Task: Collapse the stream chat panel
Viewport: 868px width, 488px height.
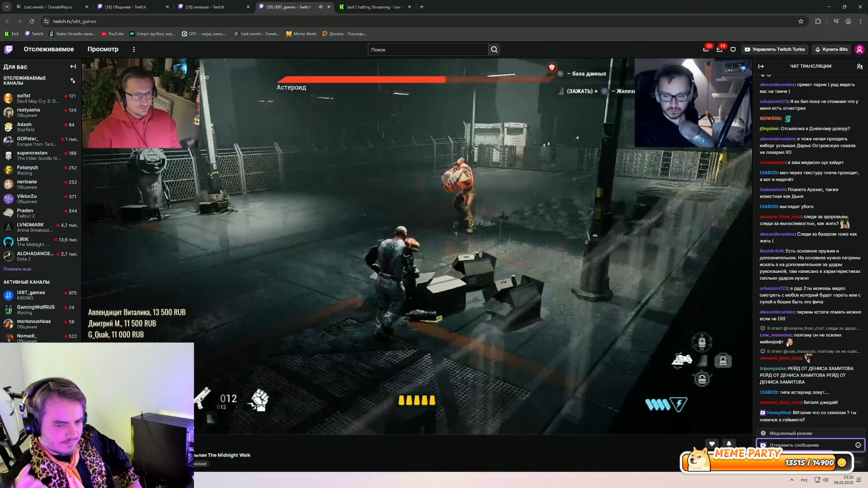Action: pyautogui.click(x=761, y=66)
